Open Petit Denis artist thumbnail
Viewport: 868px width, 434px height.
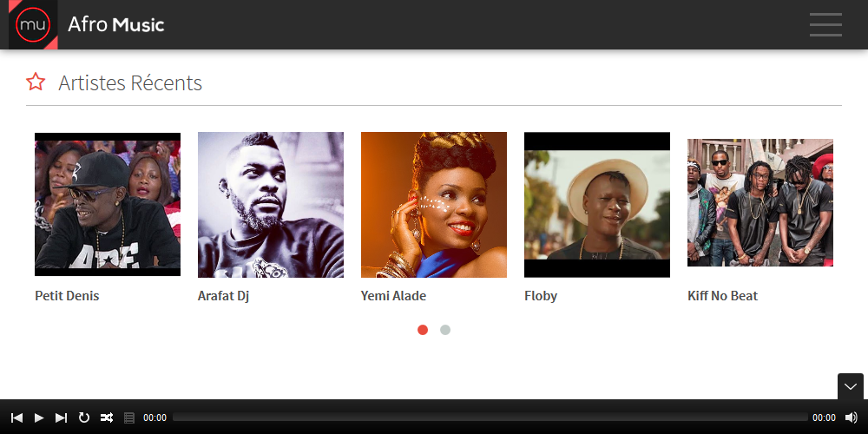tap(108, 204)
